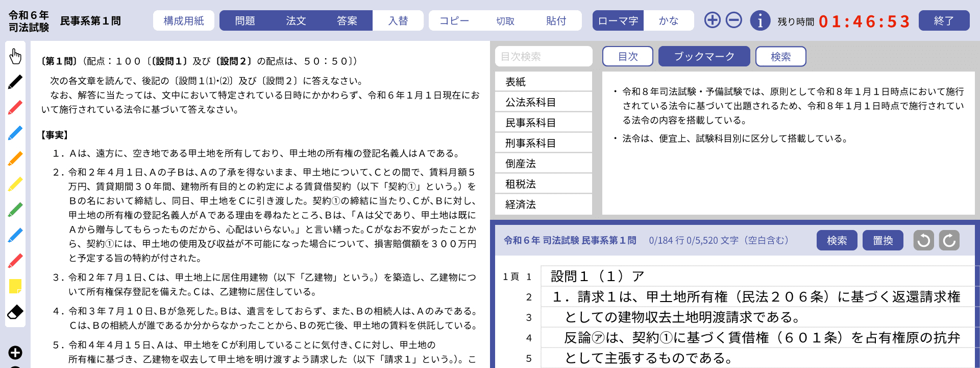The width and height of the screenshot is (980, 368).
Task: Select the hand pointer tool
Action: pyautogui.click(x=15, y=56)
